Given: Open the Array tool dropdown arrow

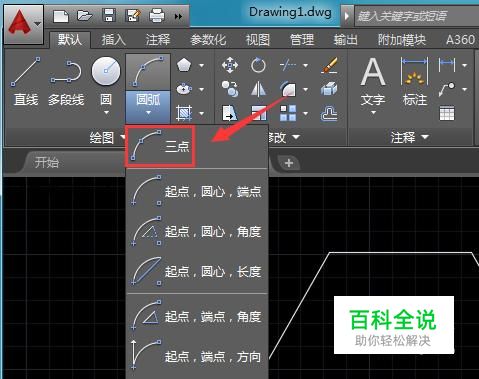Looking at the screenshot, I should coord(305,113).
